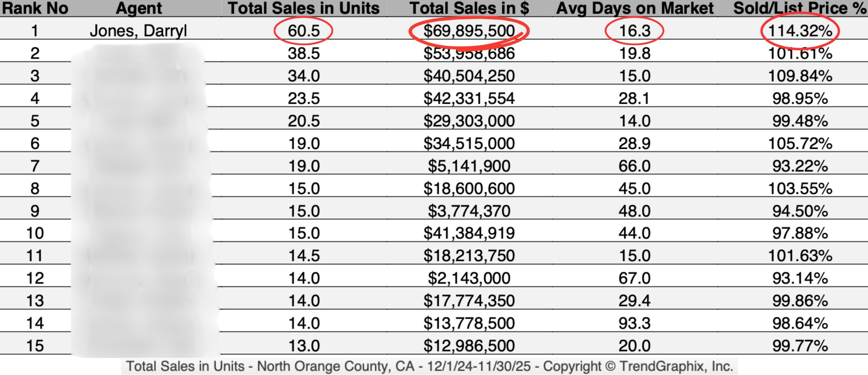Click the circled 60.5 units value
The height and width of the screenshot is (375, 868).
(303, 31)
